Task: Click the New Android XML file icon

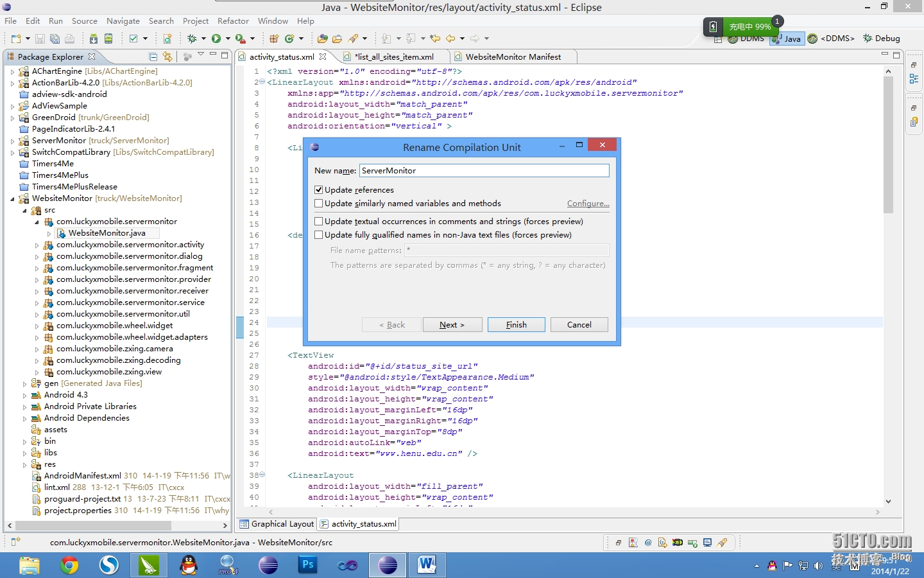Action: (x=167, y=39)
